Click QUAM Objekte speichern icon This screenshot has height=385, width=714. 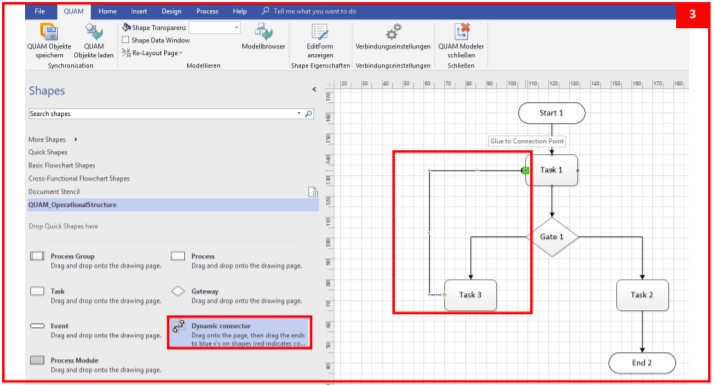pos(49,31)
